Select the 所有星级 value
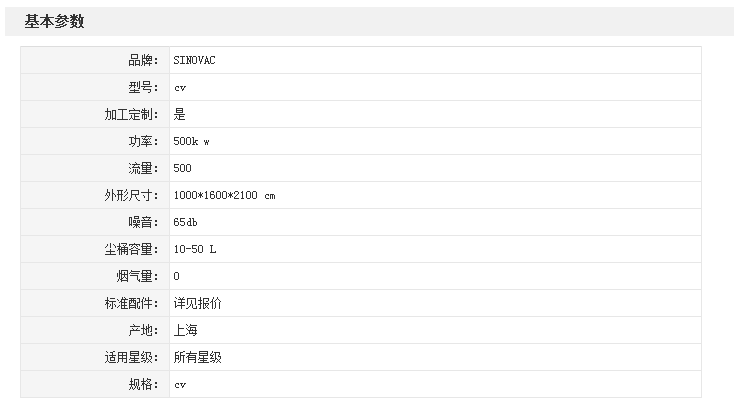 pyautogui.click(x=197, y=357)
